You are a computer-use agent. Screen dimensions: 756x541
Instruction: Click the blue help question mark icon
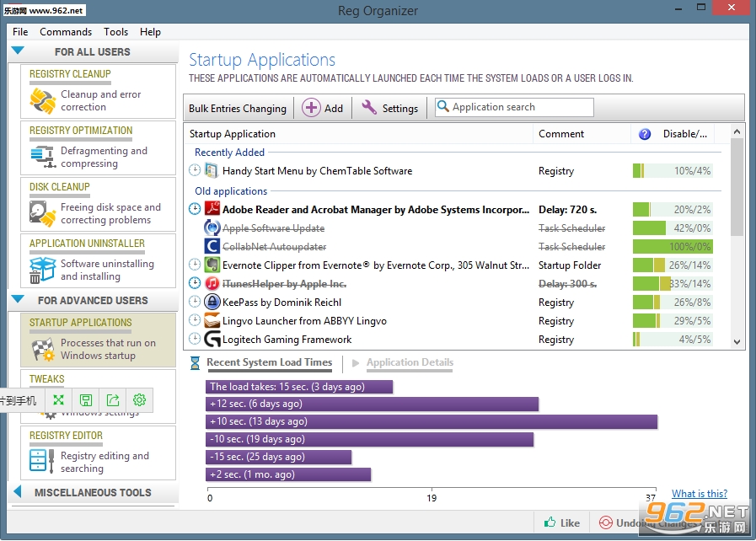point(645,134)
